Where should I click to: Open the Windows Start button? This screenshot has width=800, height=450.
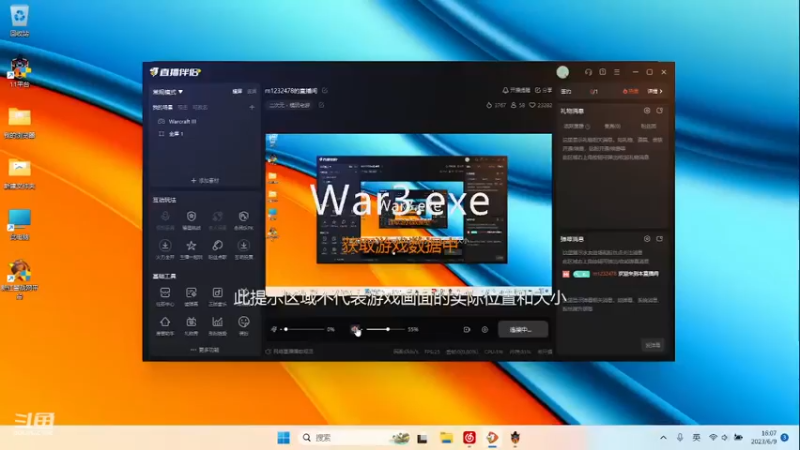pyautogui.click(x=283, y=437)
